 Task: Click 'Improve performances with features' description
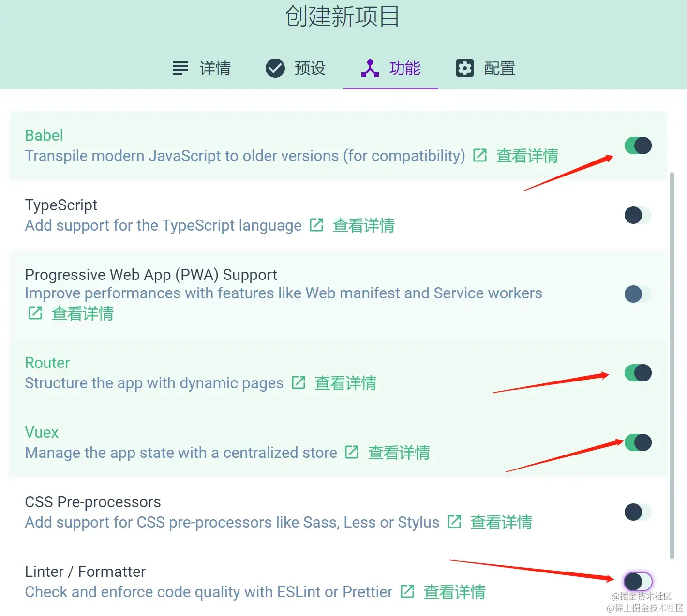[x=284, y=293]
